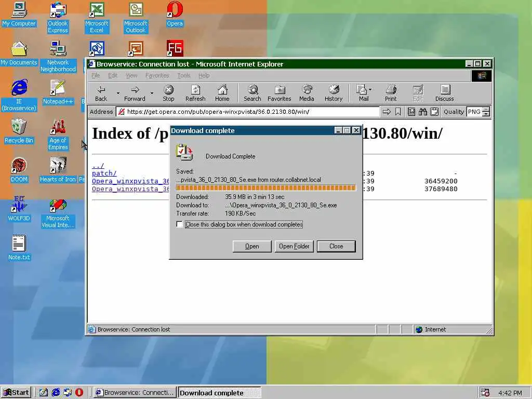The image size is (532, 399).
Task: Open the File menu
Action: point(96,75)
